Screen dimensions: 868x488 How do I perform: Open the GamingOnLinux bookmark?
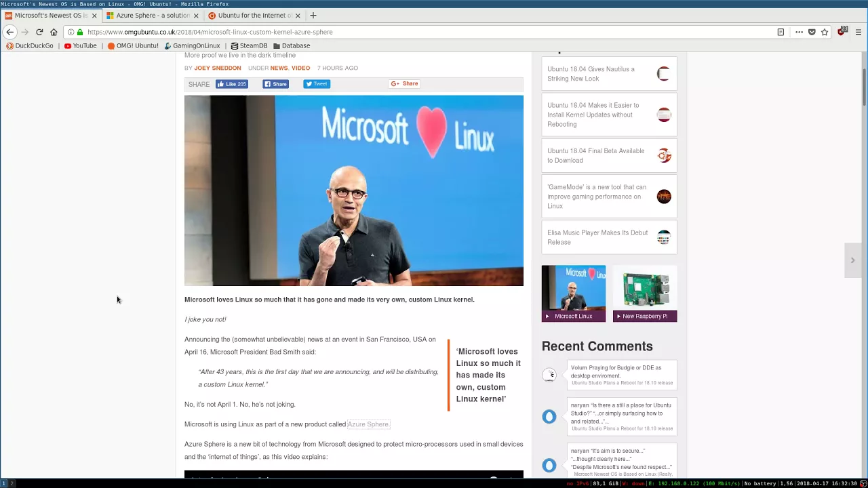click(192, 45)
